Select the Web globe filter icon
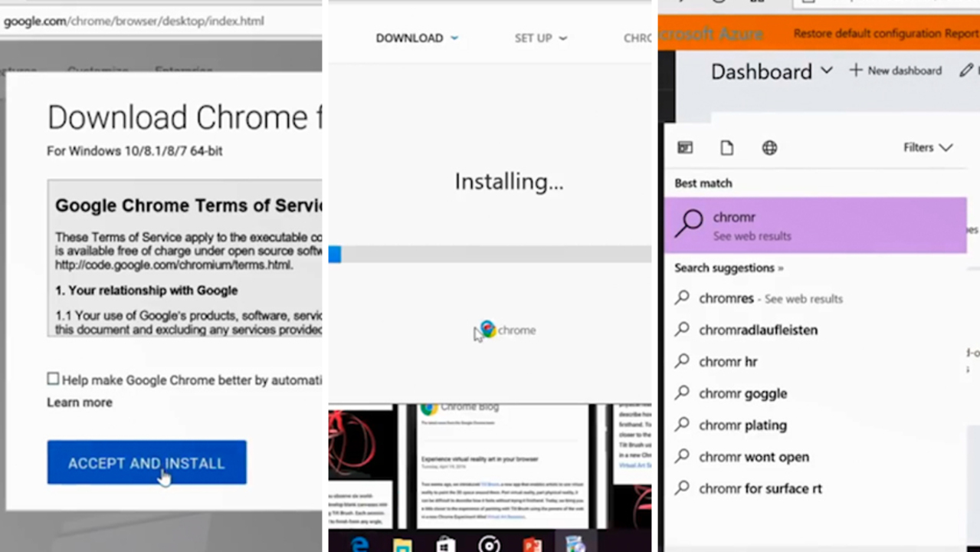Screen dimensions: 980x552 click(769, 148)
